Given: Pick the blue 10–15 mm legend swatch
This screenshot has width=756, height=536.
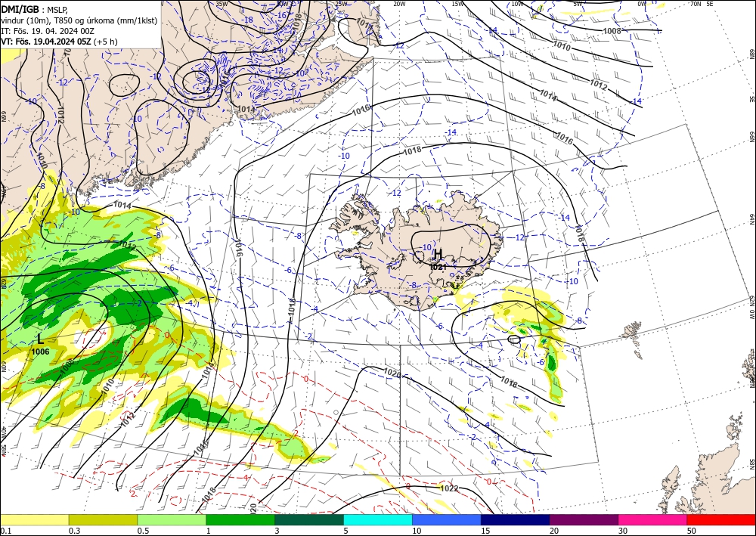Looking at the screenshot, I should [x=447, y=519].
